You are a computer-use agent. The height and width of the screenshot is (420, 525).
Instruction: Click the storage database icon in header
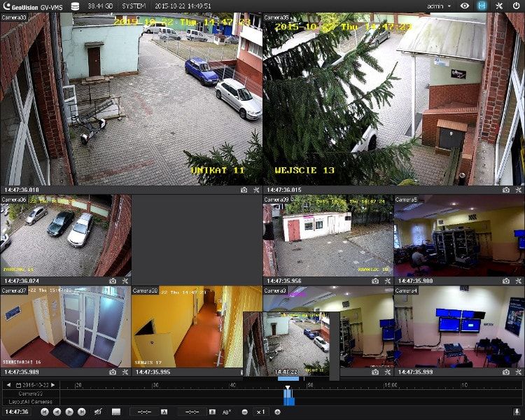coord(76,6)
